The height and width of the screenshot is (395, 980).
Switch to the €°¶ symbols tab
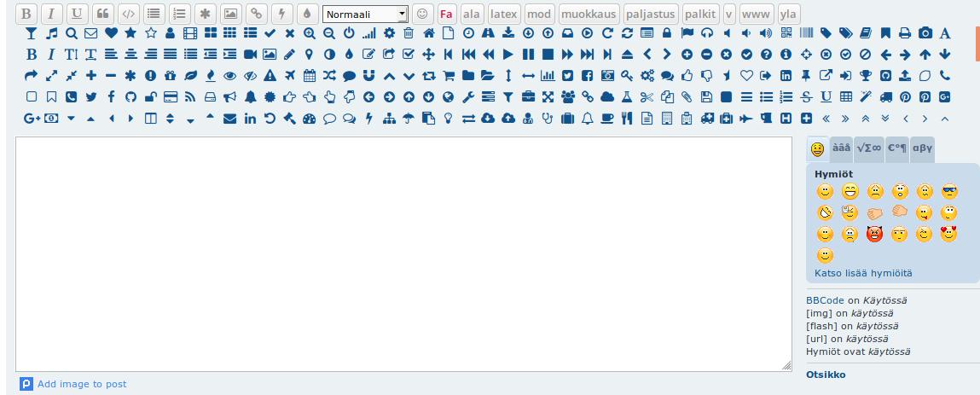[x=897, y=148]
